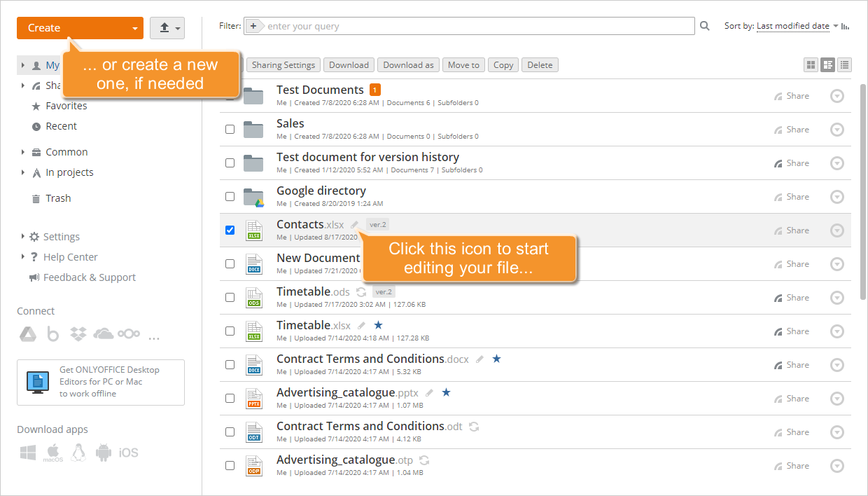Edit Contacts.xlsx using the pencil icon
Image resolution: width=868 pixels, height=496 pixels.
pos(355,224)
